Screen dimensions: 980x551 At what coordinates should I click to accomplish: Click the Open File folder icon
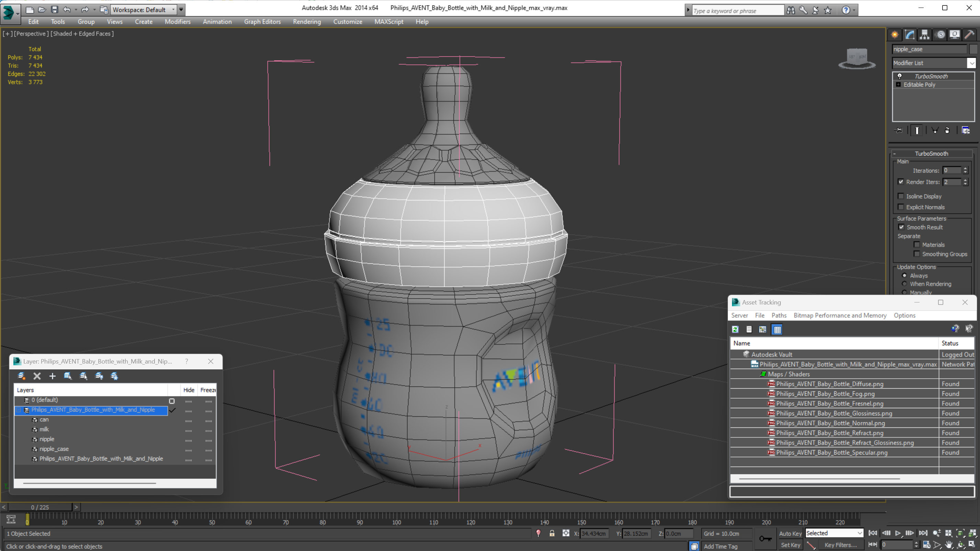tap(42, 10)
